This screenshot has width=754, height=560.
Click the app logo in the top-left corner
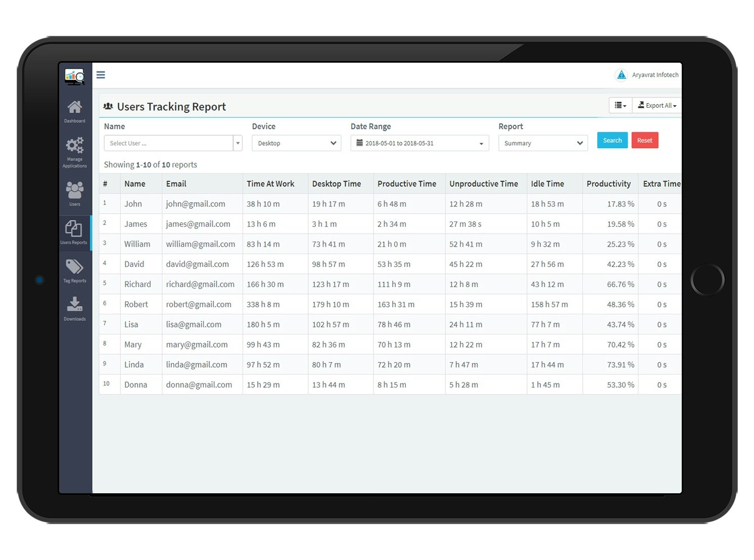[74, 76]
